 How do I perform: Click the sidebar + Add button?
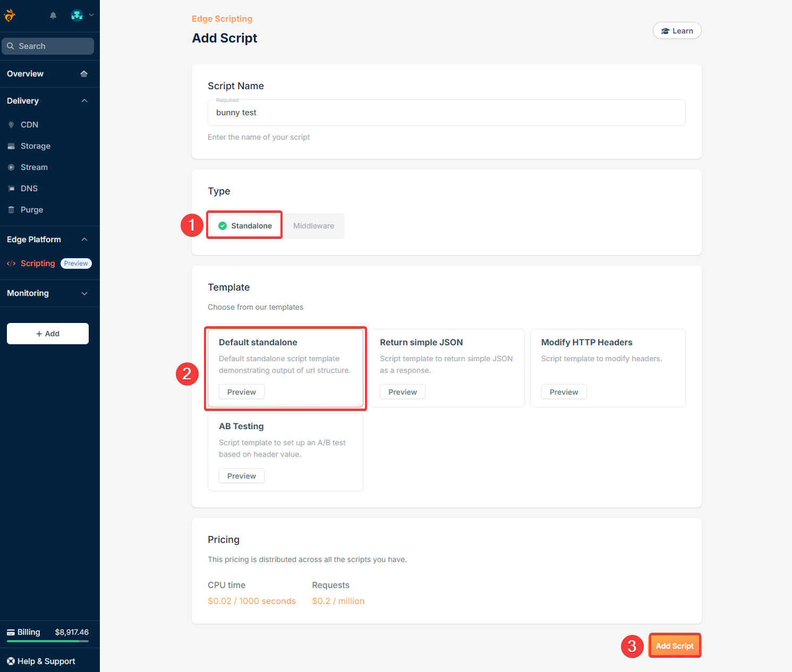click(48, 334)
